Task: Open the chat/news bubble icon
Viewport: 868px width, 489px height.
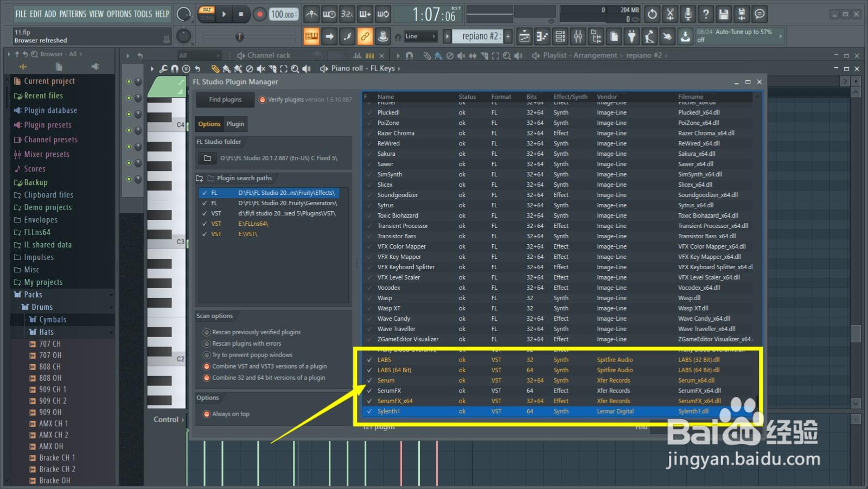Action: 759,14
